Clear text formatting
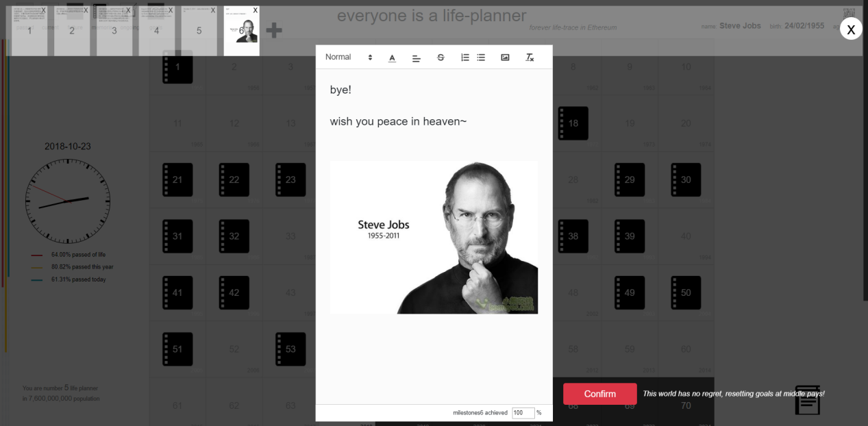Image resolution: width=868 pixels, height=426 pixels. [530, 58]
